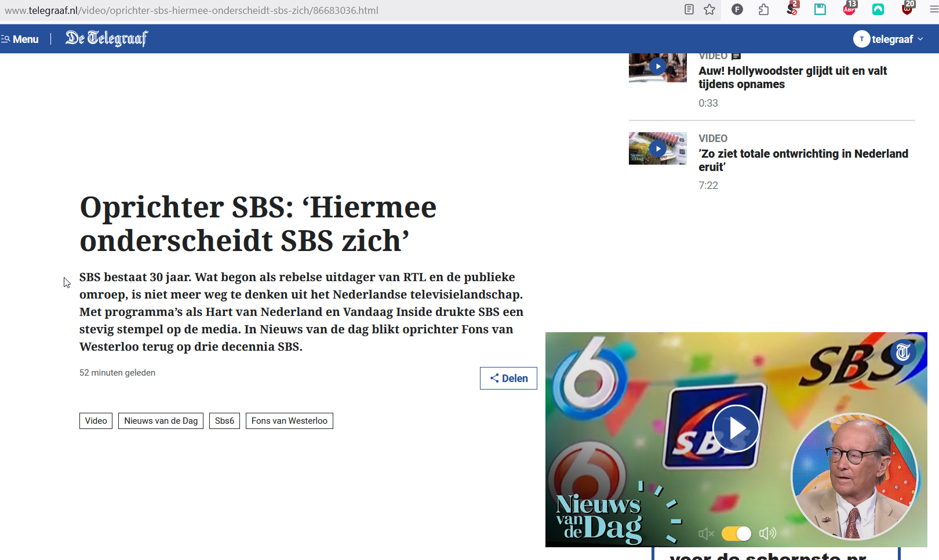
Task: Select the 'Nieuws van de Dag' tag
Action: click(161, 421)
